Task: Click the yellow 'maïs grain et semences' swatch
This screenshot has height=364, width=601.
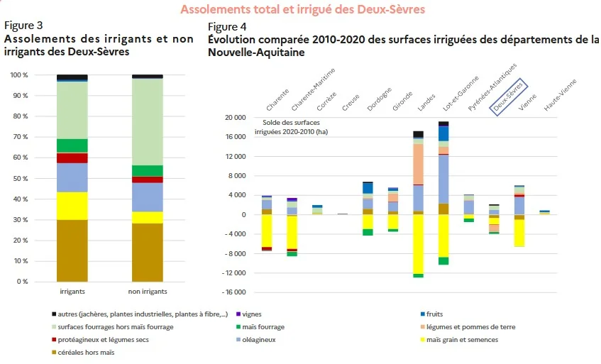Action: [423, 339]
